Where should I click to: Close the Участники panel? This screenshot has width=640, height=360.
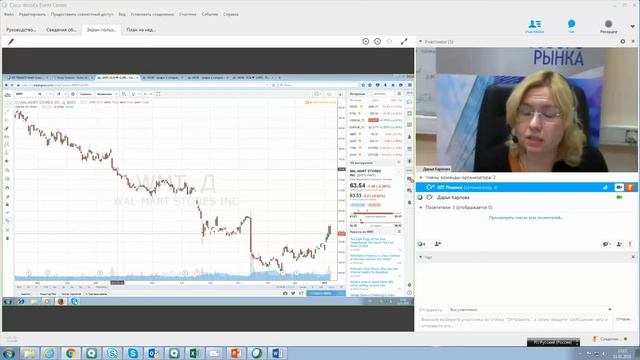tap(633, 42)
